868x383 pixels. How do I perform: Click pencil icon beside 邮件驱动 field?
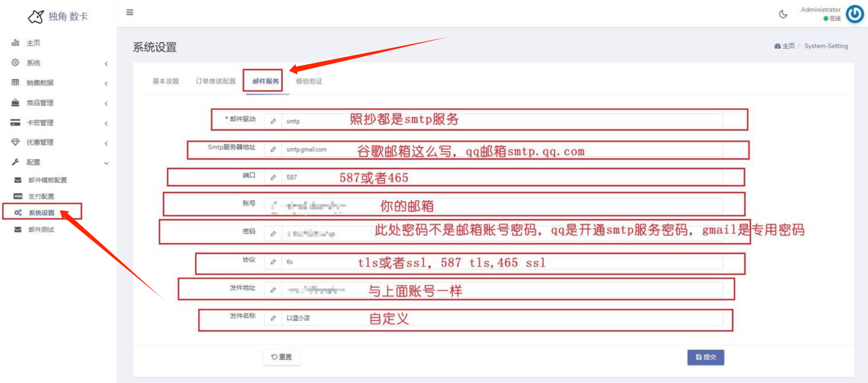pos(273,121)
